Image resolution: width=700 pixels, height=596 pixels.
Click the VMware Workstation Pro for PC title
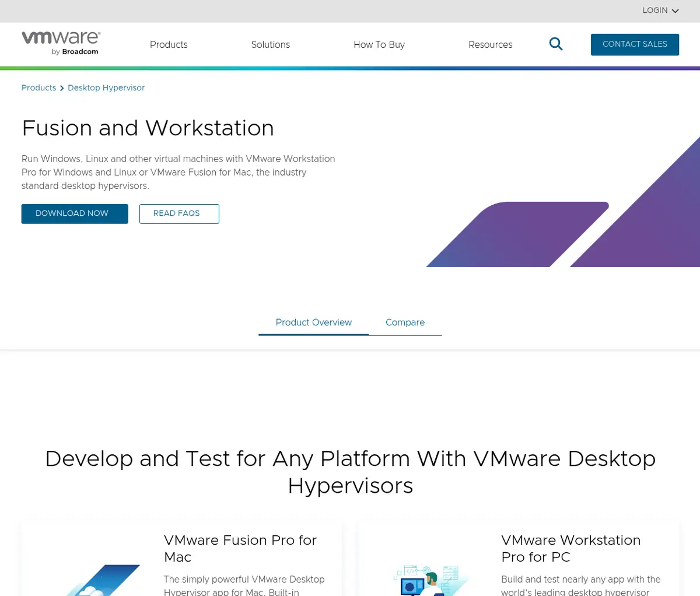pyautogui.click(x=571, y=548)
